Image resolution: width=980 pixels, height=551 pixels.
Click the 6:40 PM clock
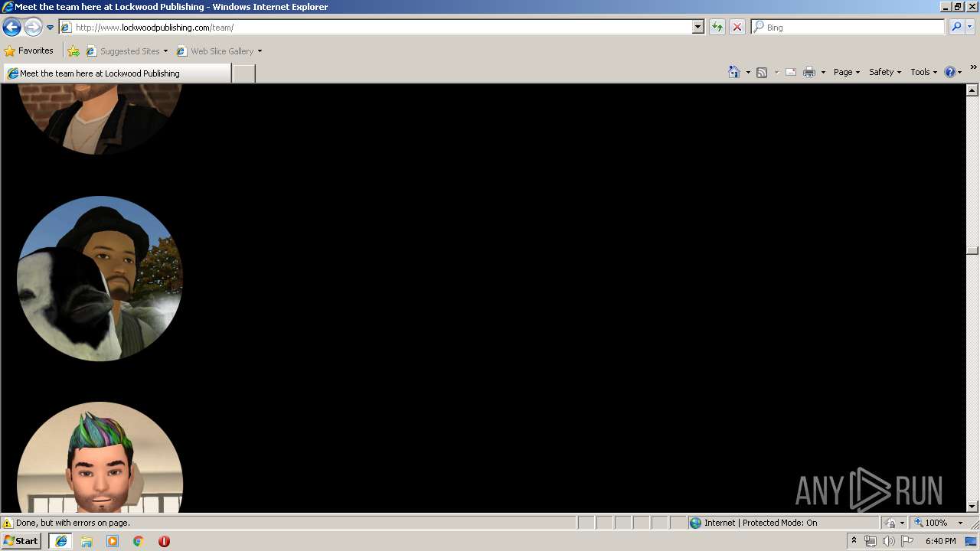tap(940, 541)
